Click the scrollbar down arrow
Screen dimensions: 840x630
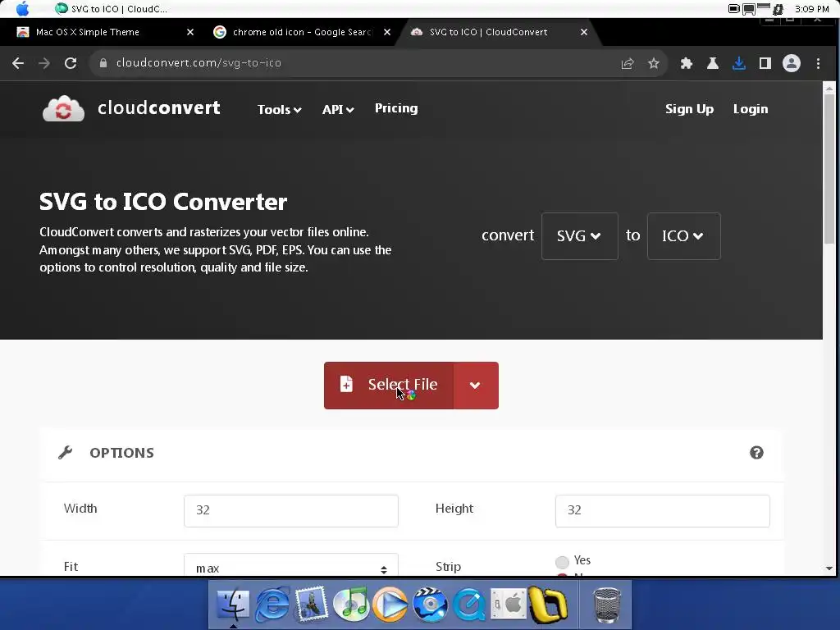pos(829,568)
